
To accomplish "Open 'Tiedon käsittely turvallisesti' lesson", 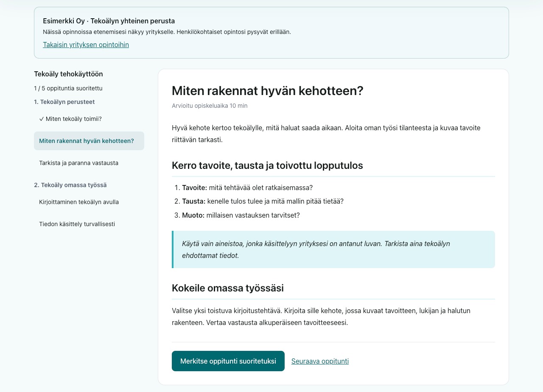I will click(x=89, y=224).
